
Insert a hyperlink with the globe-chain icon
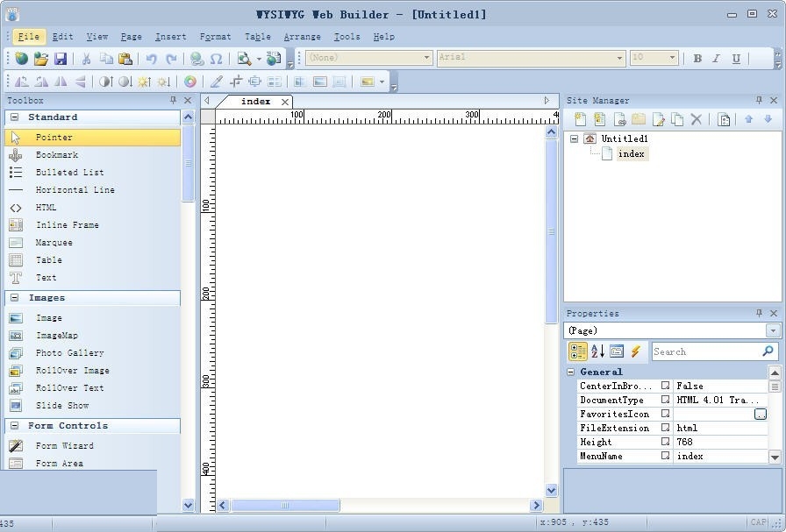click(x=197, y=59)
